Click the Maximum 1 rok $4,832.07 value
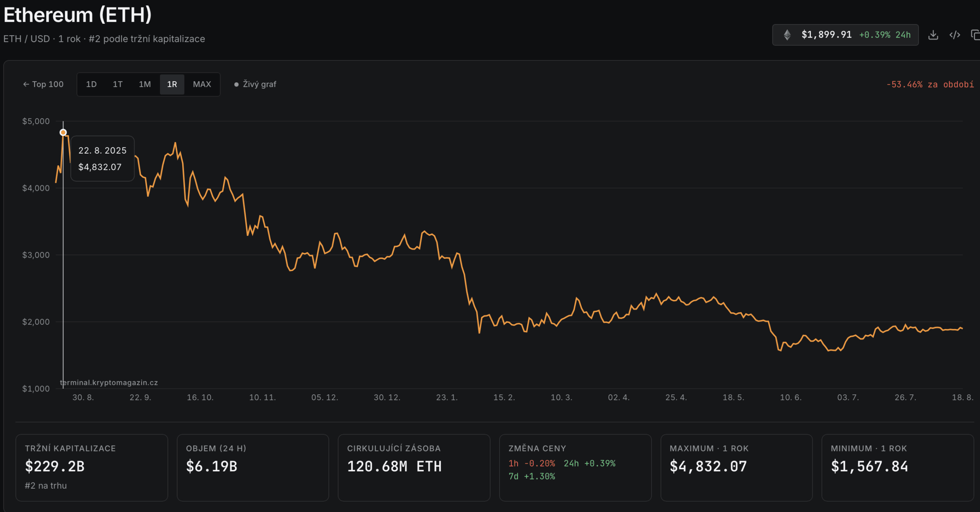980x512 pixels. [x=708, y=466]
